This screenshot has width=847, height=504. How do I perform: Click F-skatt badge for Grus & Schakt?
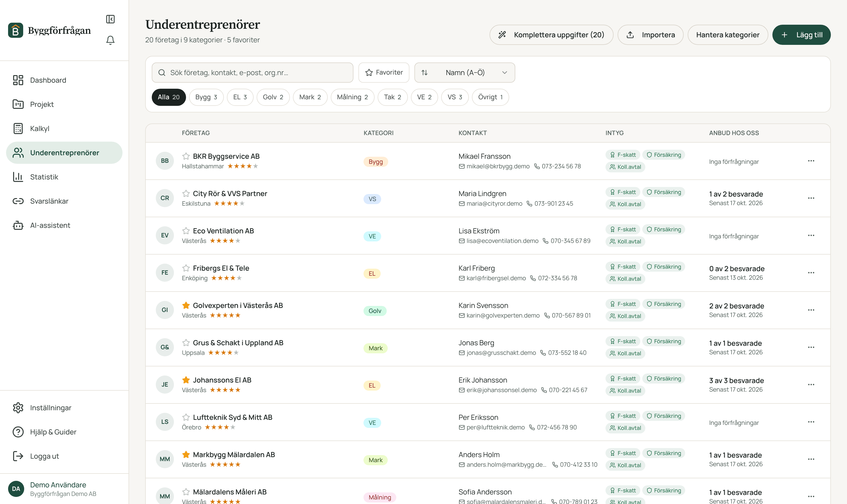623,341
